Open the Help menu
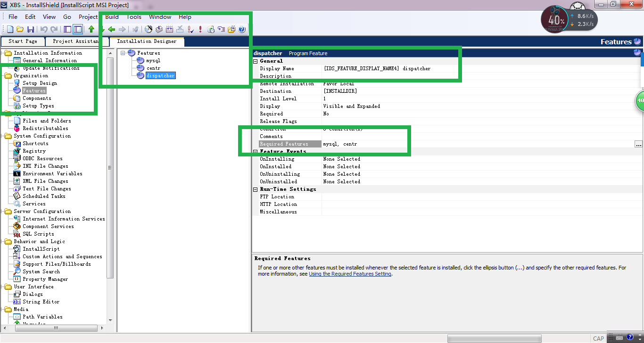644x343 pixels. point(185,16)
